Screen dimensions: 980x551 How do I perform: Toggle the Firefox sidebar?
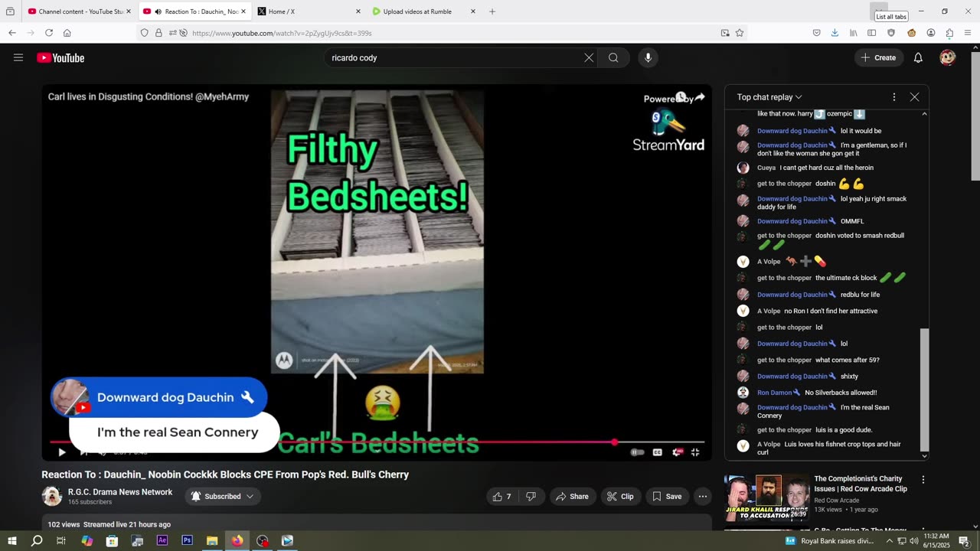[872, 33]
